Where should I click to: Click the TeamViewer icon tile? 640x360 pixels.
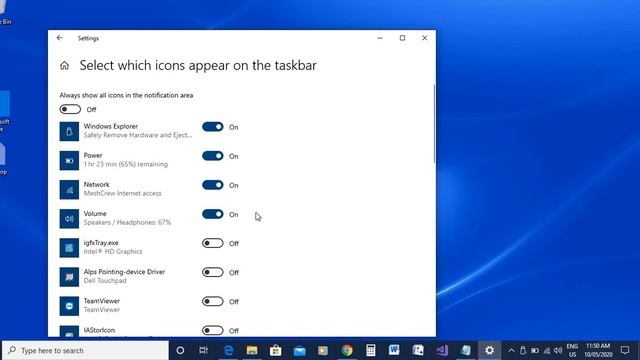tap(69, 306)
